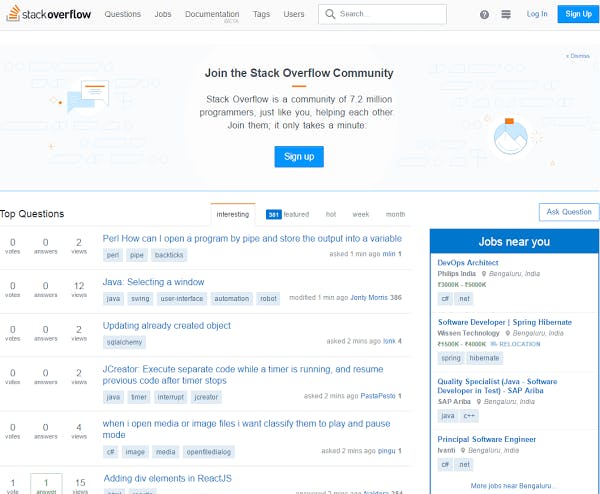Image resolution: width=600 pixels, height=494 pixels.
Task: Click the jcreator tag
Action: coord(206,397)
